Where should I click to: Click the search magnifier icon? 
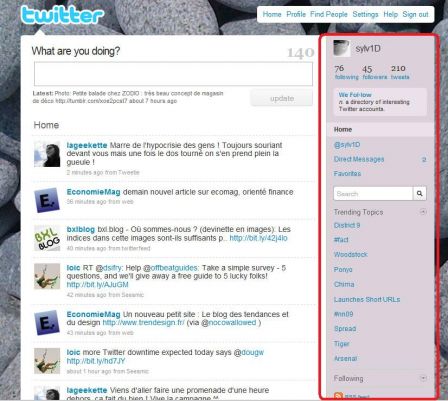click(x=420, y=194)
